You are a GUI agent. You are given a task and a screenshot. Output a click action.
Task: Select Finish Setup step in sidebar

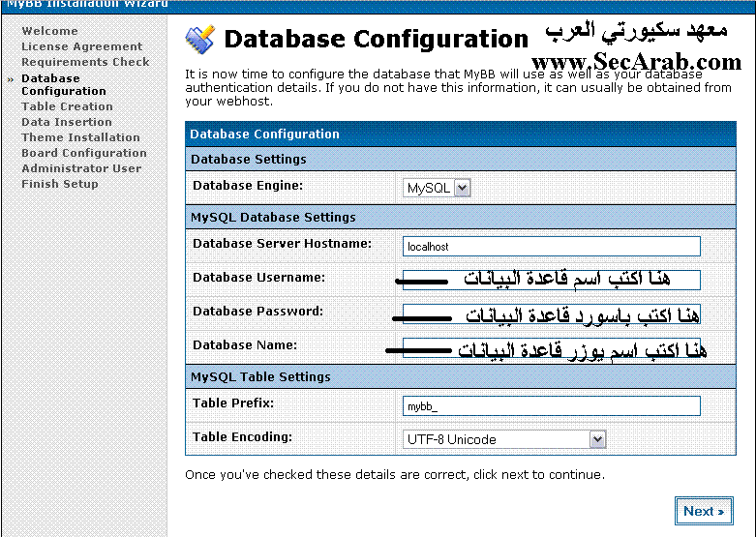point(60,184)
